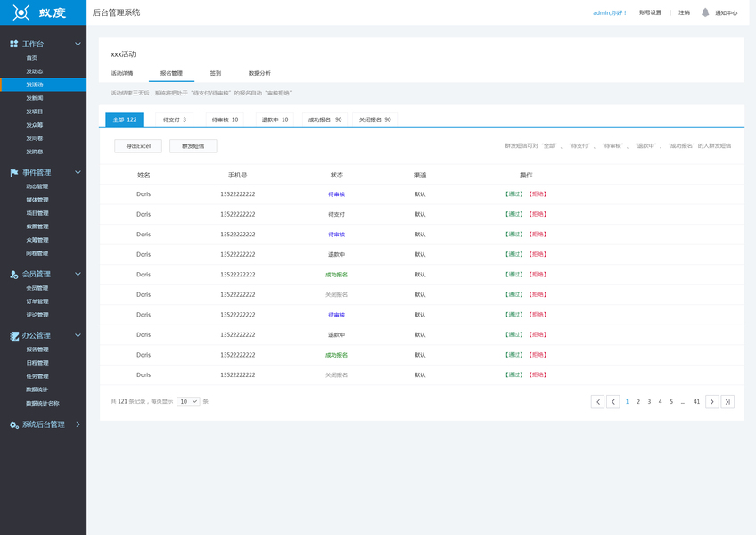Click the 事件管理 flag icon
The width and height of the screenshot is (756, 535).
14,173
